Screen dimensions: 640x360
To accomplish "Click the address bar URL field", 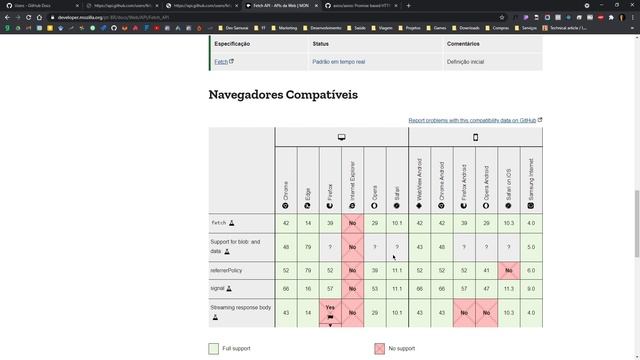I will tap(273, 18).
